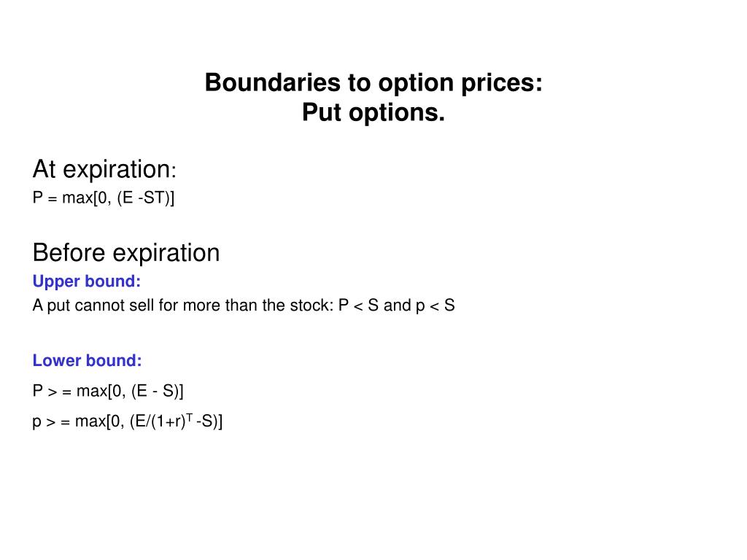747x560 pixels.
Task: Select the formula with 'E/(1+r)' term
Action: tap(127, 421)
